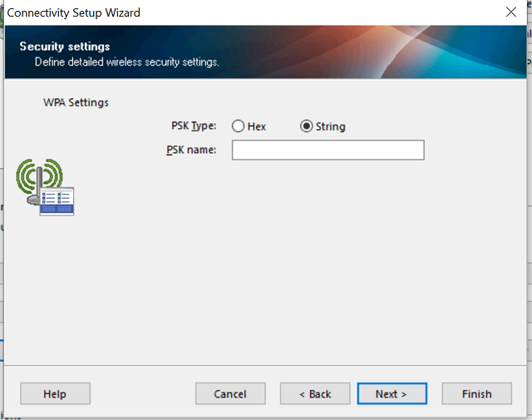Select the String PSK type radio button

pos(306,126)
